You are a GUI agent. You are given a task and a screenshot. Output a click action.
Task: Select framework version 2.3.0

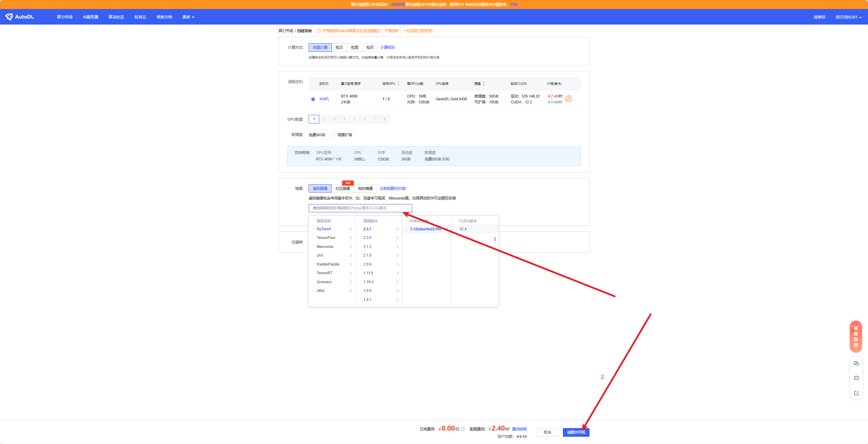click(x=379, y=238)
